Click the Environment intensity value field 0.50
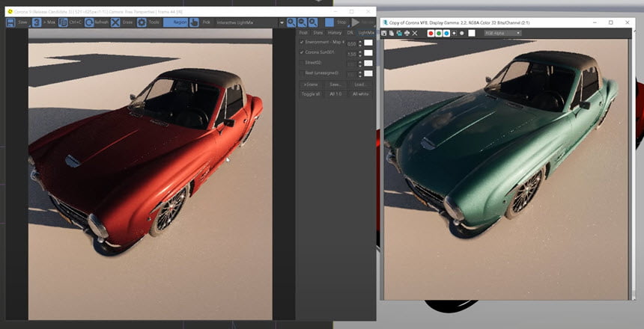 351,43
